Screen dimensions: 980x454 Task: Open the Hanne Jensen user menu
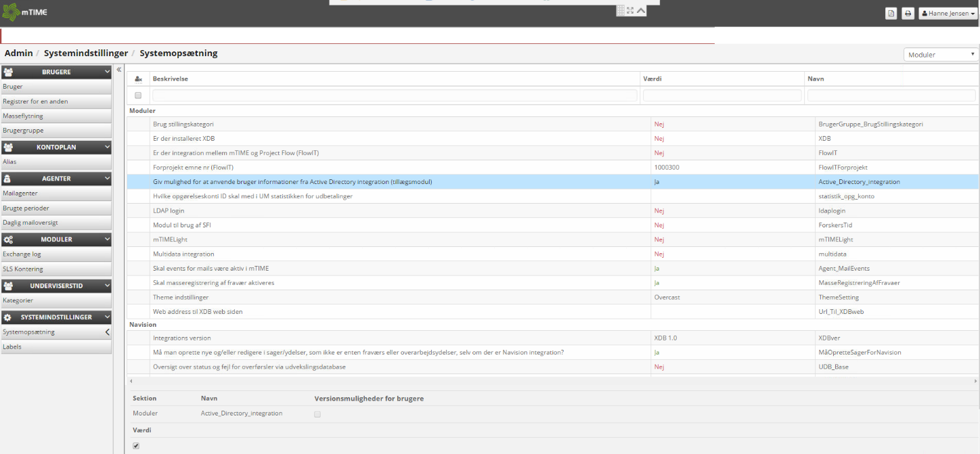(947, 13)
